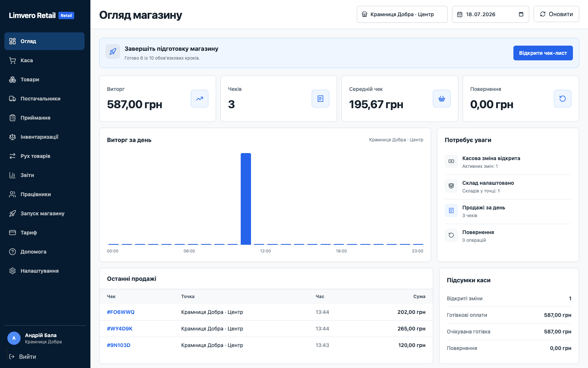Viewport: 588px width, 368px height.
Task: Click the basket icon in Середній чек card
Action: click(x=442, y=99)
